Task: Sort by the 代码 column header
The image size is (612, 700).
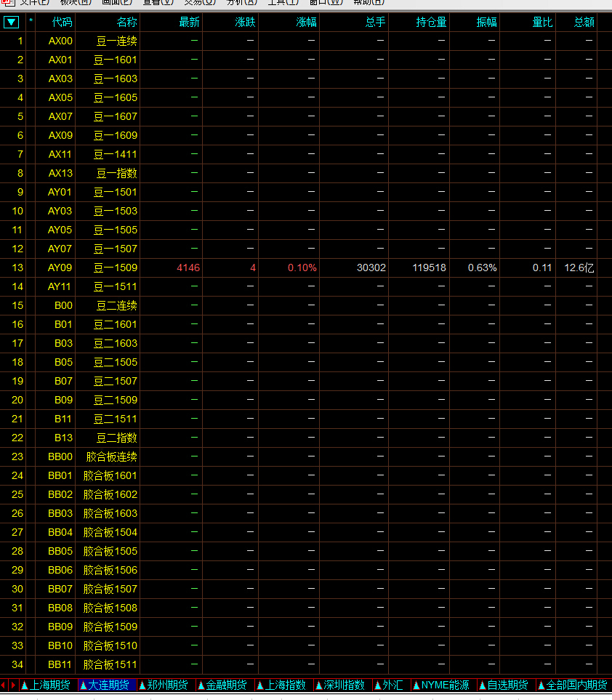Action: point(62,22)
